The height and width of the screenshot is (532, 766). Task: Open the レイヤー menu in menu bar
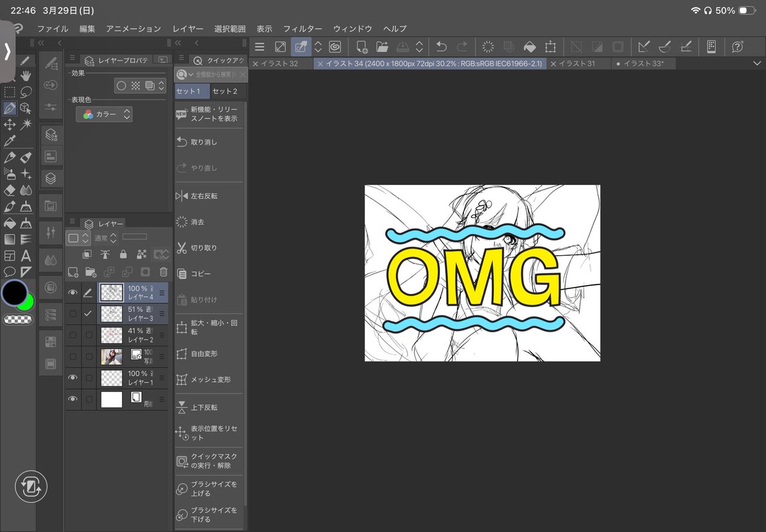pos(188,29)
